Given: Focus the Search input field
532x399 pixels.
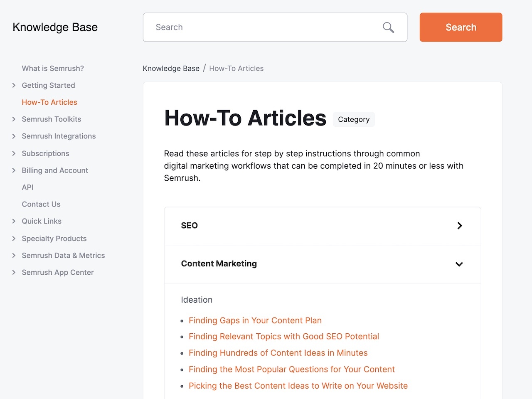Looking at the screenshot, I should click(x=275, y=27).
